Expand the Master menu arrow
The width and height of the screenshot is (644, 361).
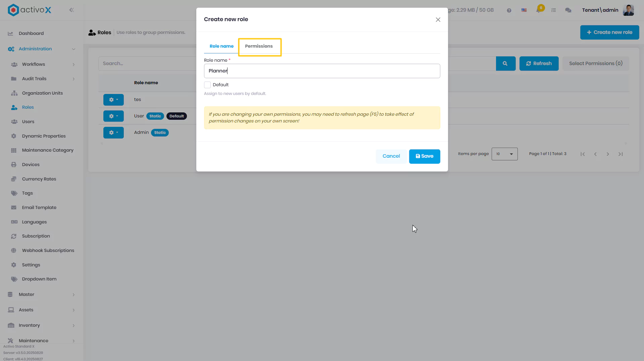73,295
